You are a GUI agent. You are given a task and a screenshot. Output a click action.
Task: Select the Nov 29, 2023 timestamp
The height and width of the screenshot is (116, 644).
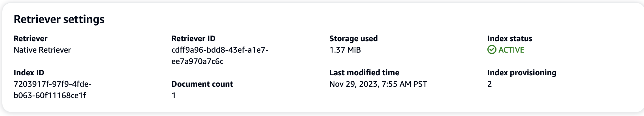click(378, 84)
